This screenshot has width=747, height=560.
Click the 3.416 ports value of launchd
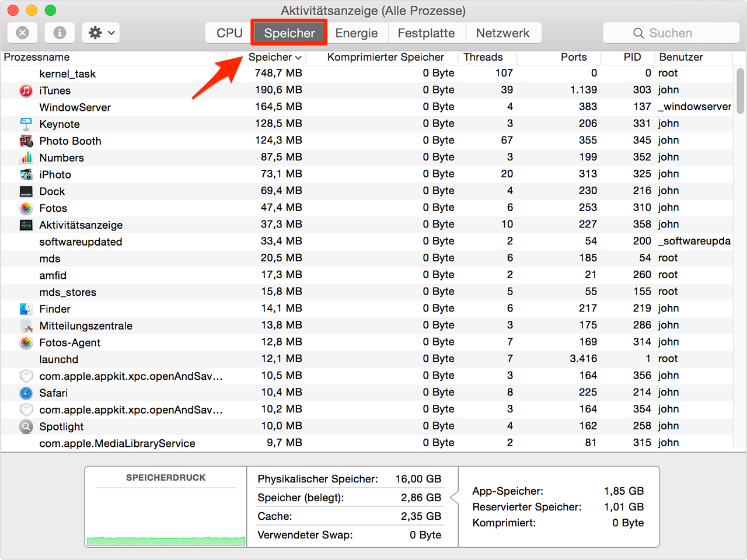point(583,359)
